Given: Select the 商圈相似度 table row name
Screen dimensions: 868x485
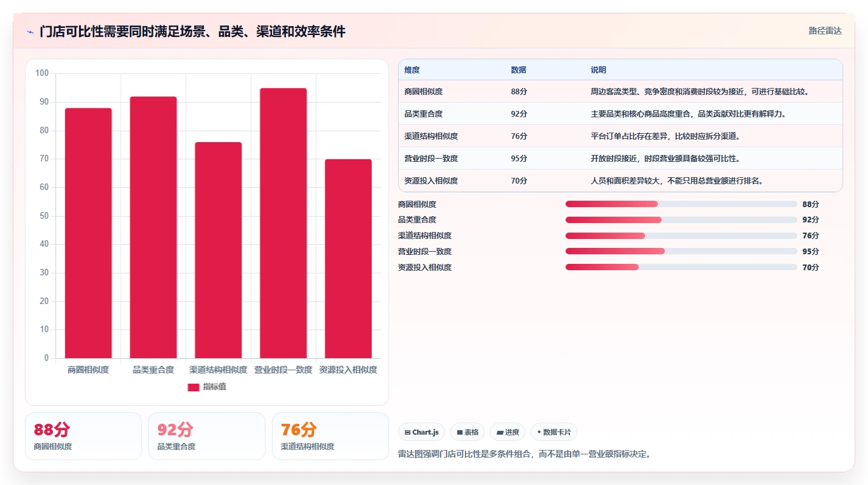Looking at the screenshot, I should pos(423,92).
